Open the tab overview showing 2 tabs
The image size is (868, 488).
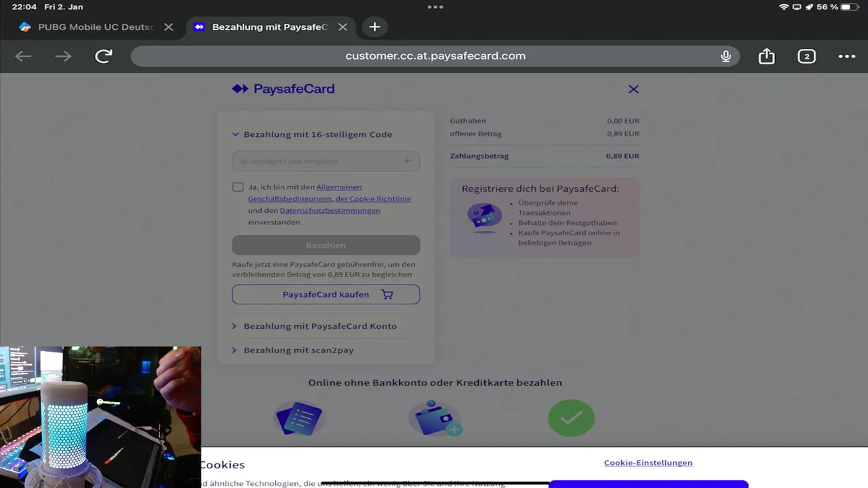pos(806,56)
